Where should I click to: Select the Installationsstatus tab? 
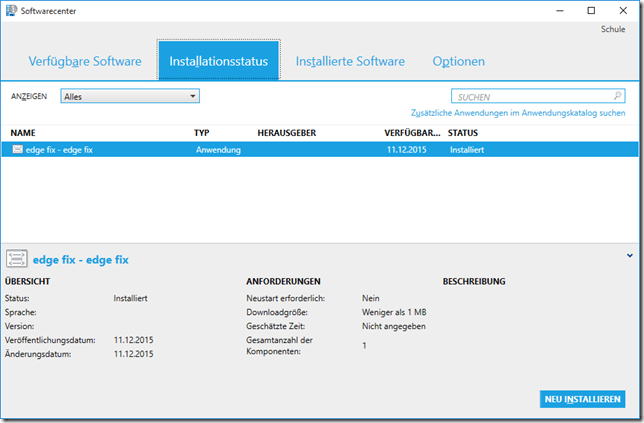coord(219,62)
